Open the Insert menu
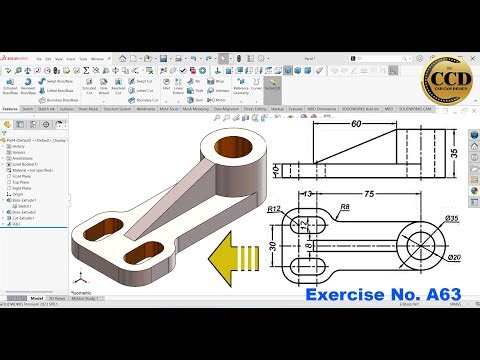Screen dimensions: 480x360 coord(71,59)
